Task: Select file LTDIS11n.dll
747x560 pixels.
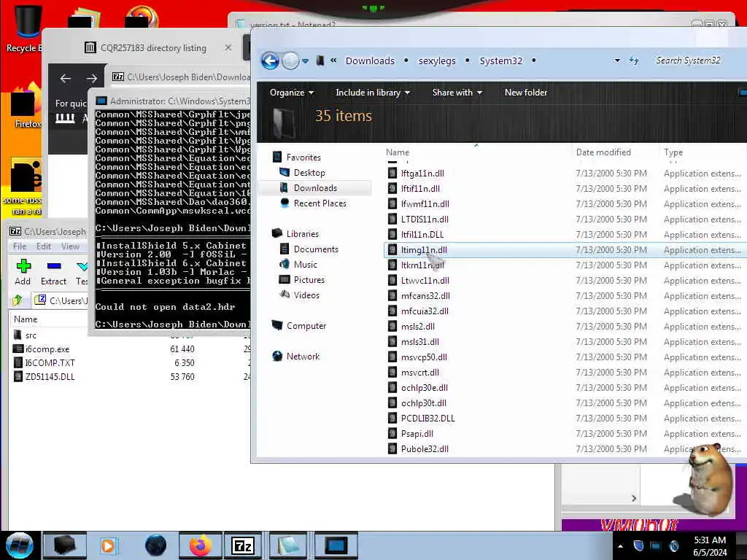Action: click(425, 219)
